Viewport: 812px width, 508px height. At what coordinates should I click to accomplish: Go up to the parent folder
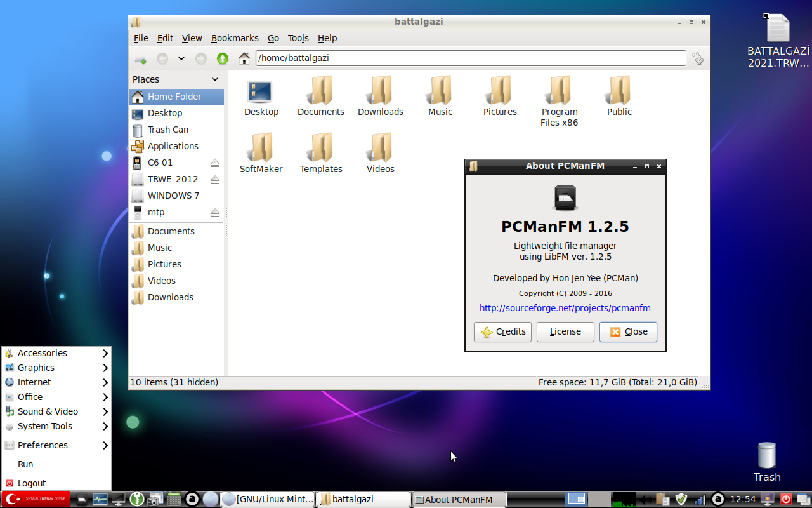pos(222,58)
